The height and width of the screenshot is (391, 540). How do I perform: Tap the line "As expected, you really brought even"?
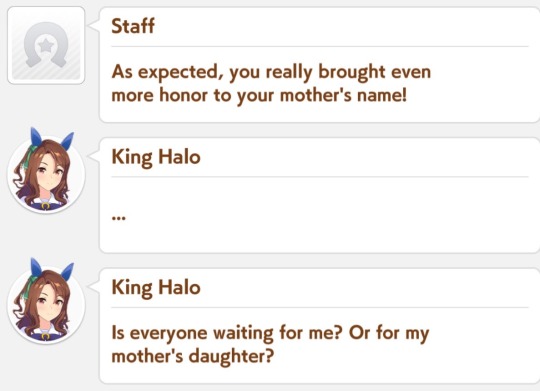(271, 72)
